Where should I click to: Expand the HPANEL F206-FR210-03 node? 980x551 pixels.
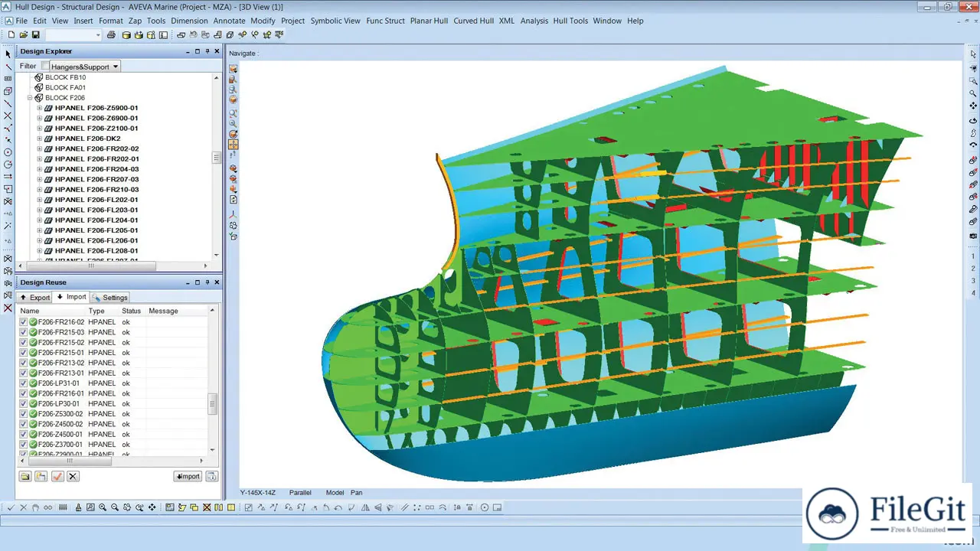pos(40,189)
